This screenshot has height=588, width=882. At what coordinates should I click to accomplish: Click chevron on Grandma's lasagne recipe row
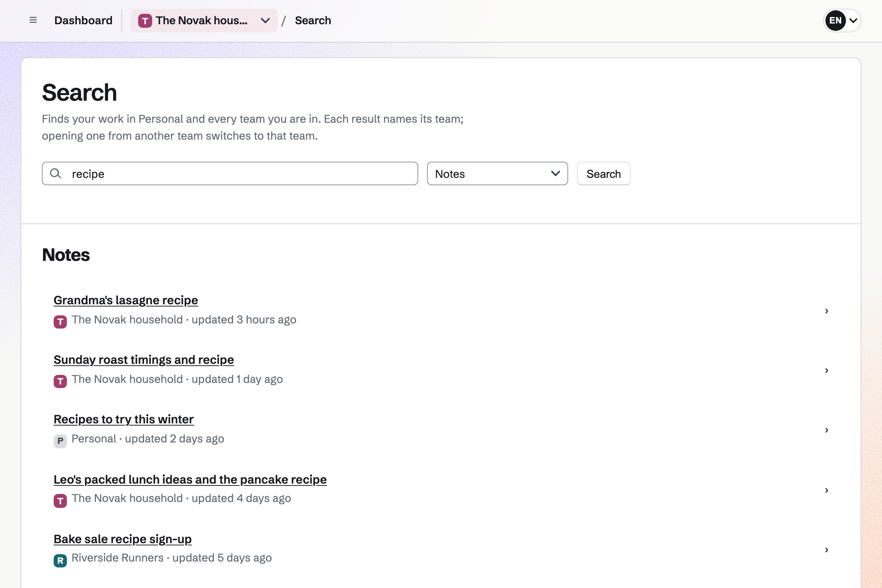827,311
